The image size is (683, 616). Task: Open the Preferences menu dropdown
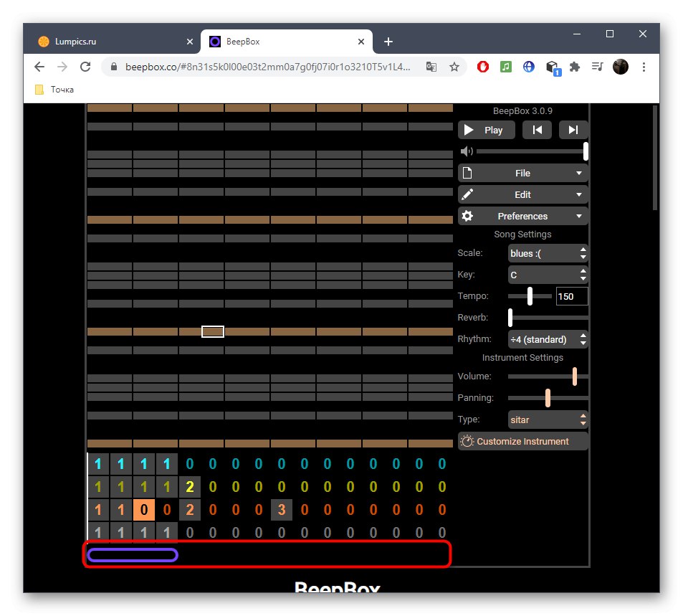coord(522,216)
